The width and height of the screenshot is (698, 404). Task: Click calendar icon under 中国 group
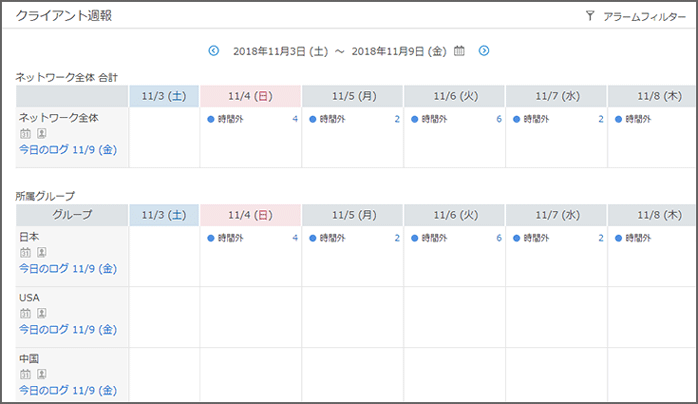click(25, 374)
